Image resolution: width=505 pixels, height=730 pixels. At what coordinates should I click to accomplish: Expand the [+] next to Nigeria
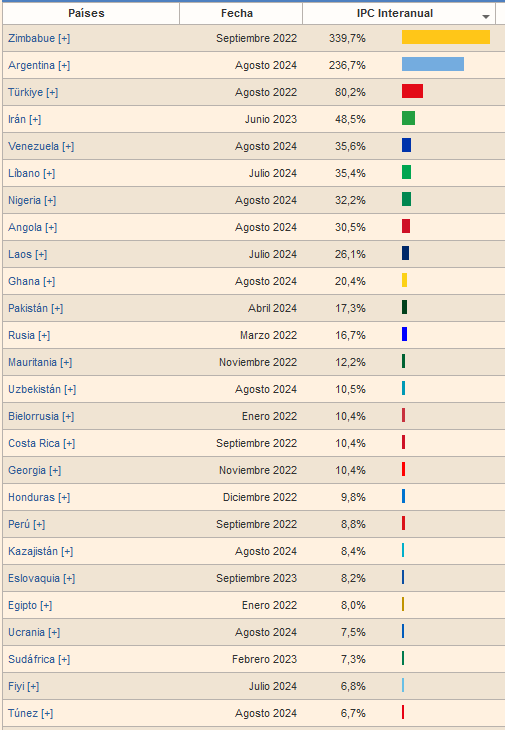point(50,200)
